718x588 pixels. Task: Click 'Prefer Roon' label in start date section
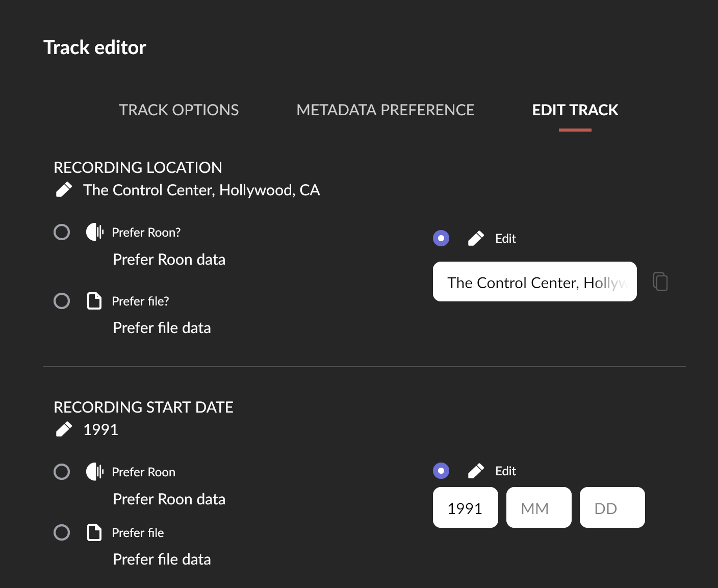point(143,472)
